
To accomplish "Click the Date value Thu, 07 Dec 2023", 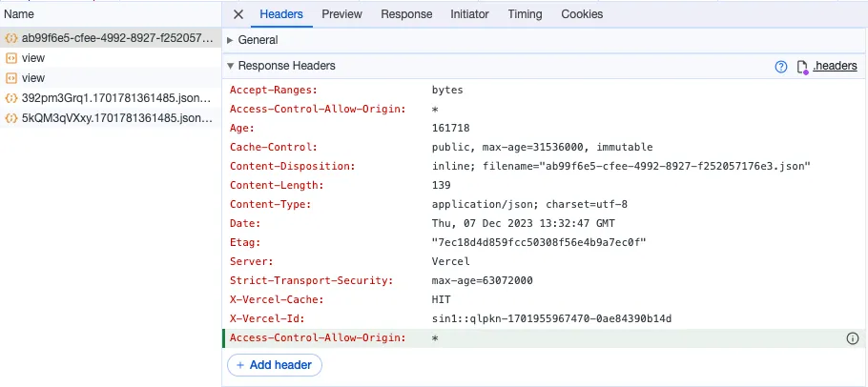I will click(x=523, y=224).
